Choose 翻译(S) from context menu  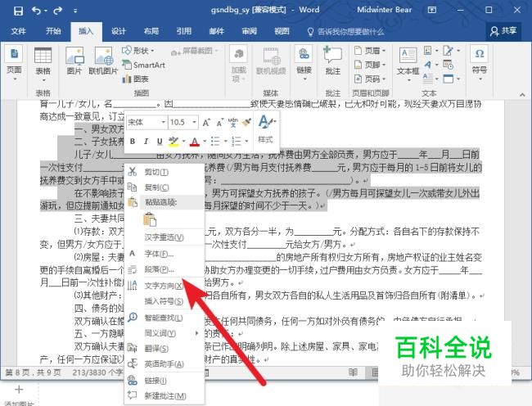coord(165,349)
